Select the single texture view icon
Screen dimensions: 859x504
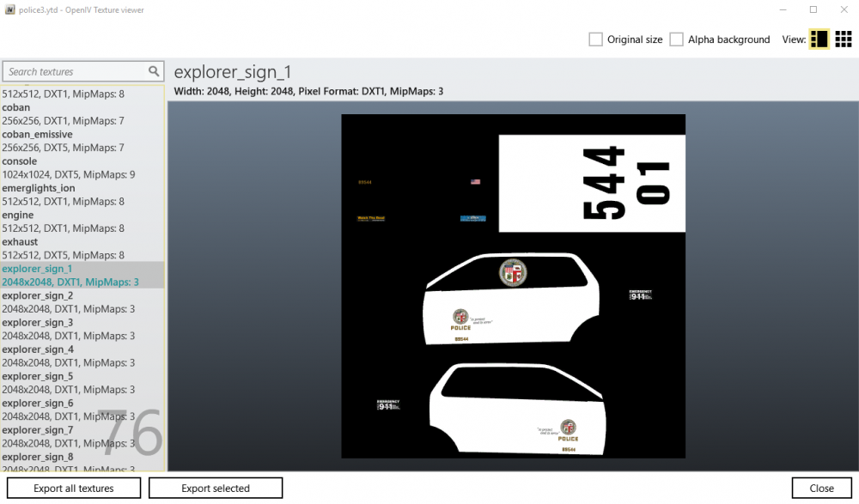click(819, 39)
